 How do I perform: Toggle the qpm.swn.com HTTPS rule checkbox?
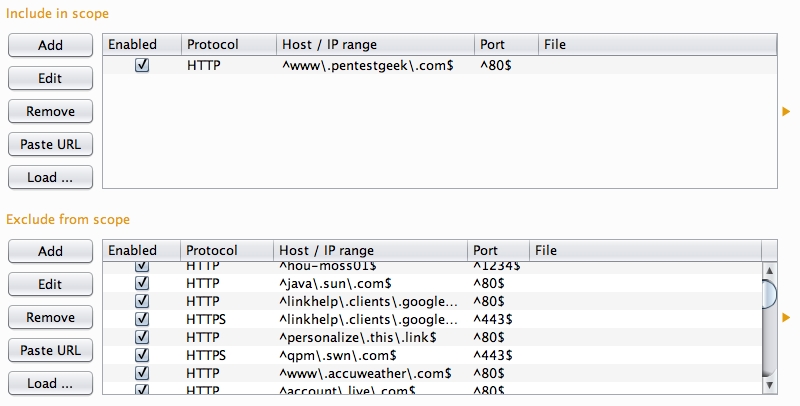[x=141, y=354]
